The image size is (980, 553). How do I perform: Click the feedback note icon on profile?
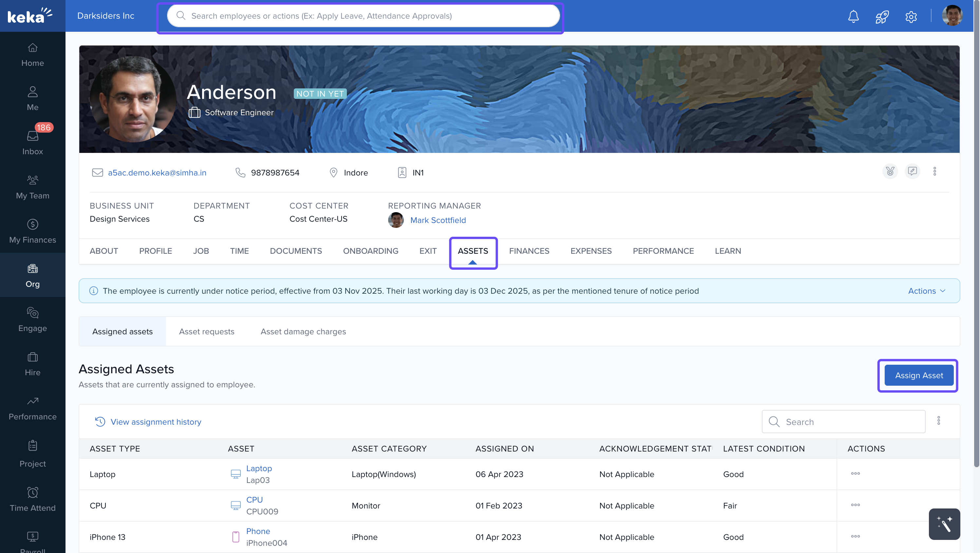point(912,172)
